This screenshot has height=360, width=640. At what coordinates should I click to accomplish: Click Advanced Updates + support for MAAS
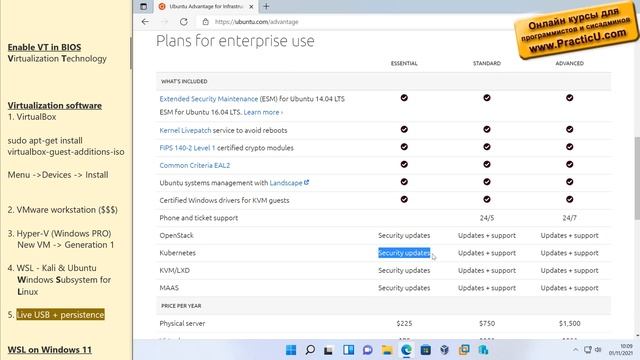point(569,288)
